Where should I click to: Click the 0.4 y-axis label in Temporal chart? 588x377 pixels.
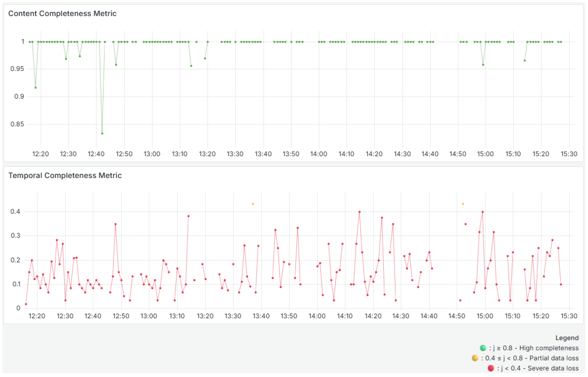[x=15, y=211]
